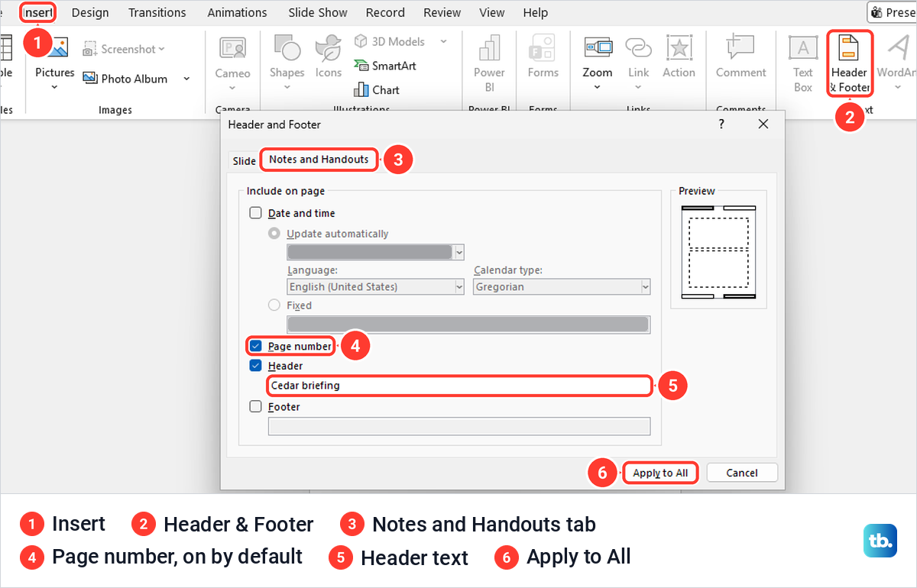Open the Record tab
The image size is (917, 588).
pos(385,12)
